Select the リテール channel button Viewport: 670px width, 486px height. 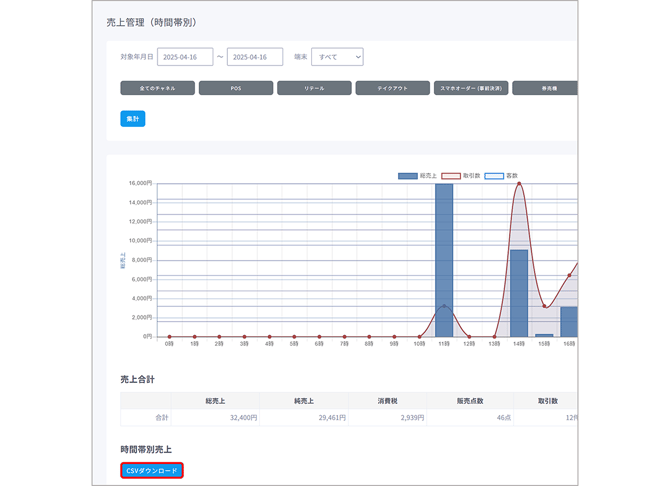click(x=314, y=88)
